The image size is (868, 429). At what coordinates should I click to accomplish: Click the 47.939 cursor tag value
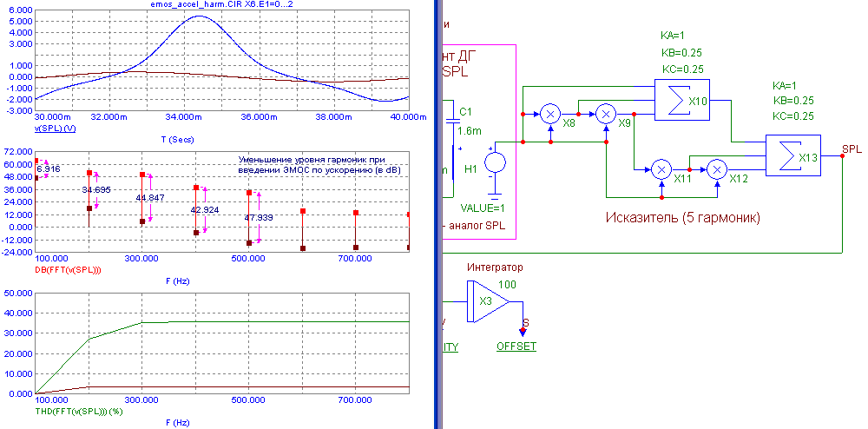click(259, 218)
